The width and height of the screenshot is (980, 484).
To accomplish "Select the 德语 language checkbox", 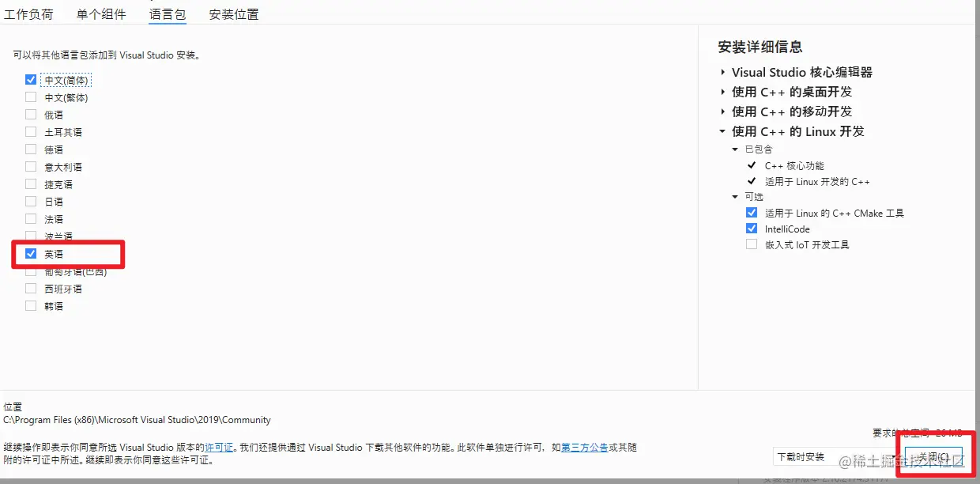I will pos(31,149).
